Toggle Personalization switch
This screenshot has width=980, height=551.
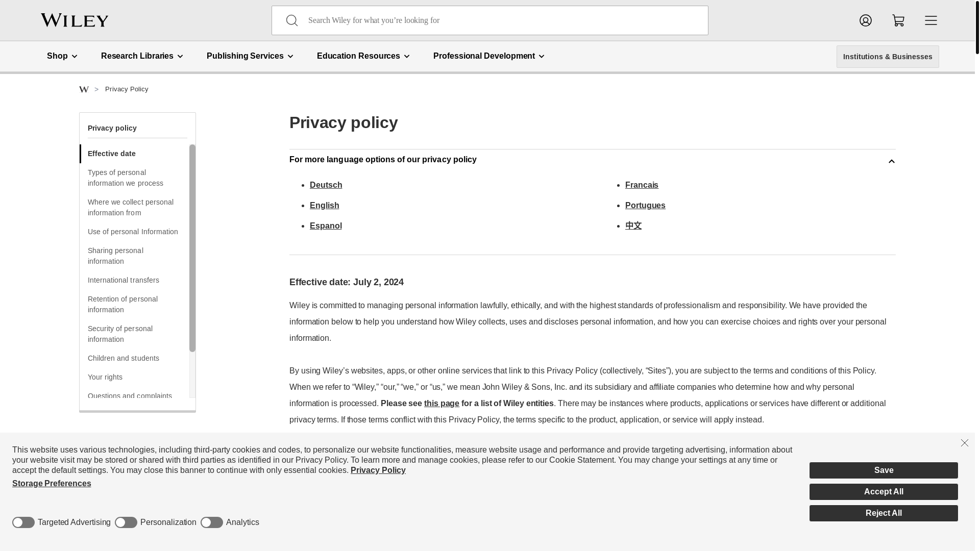126,522
